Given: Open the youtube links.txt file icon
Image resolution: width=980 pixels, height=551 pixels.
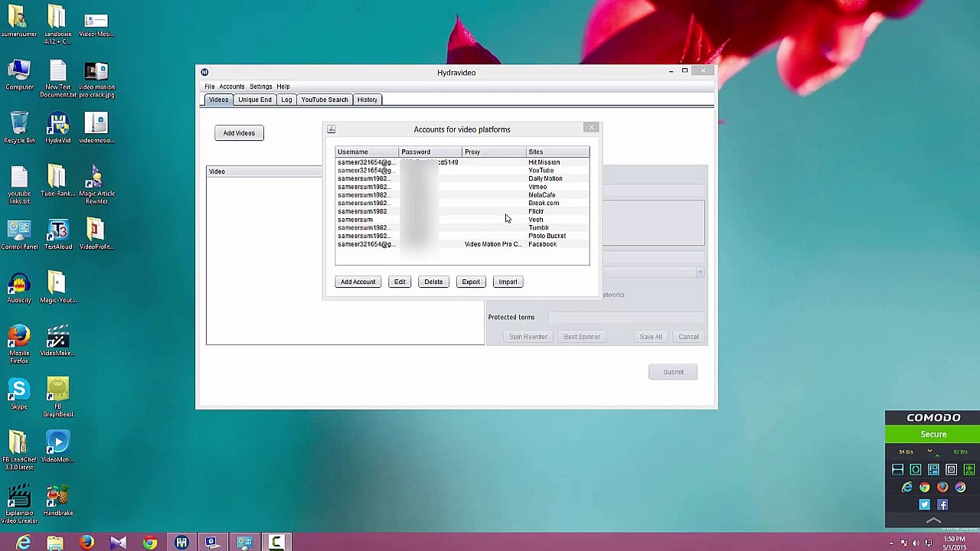Looking at the screenshot, I should pyautogui.click(x=19, y=184).
